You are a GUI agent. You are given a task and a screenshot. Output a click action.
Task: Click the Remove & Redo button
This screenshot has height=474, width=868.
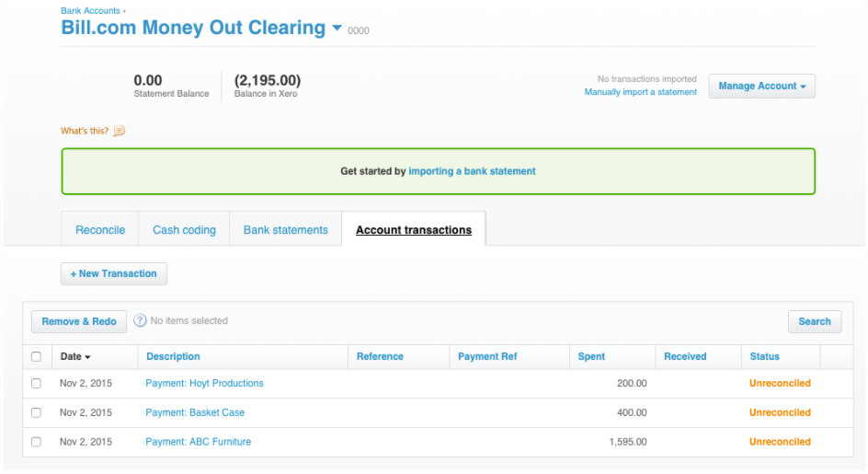(x=79, y=321)
